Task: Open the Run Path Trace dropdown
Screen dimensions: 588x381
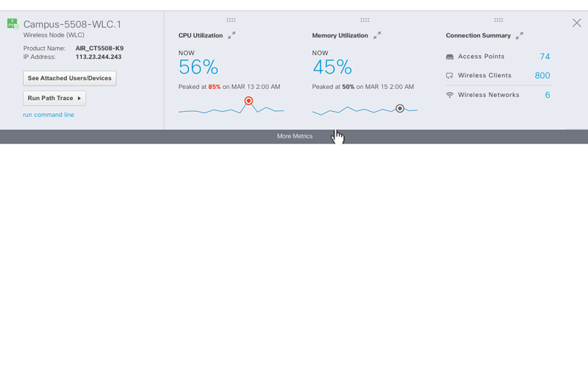Action: tap(54, 98)
